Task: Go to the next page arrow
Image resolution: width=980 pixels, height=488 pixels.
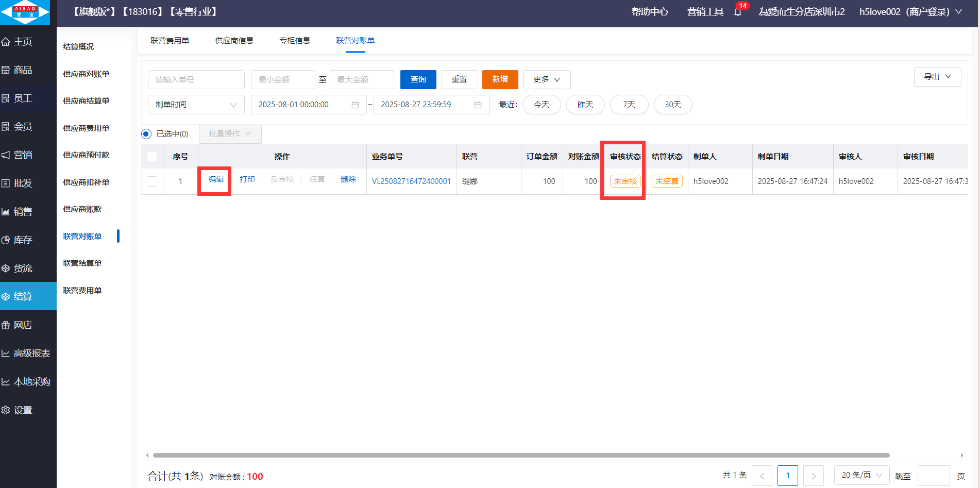Action: pyautogui.click(x=813, y=476)
